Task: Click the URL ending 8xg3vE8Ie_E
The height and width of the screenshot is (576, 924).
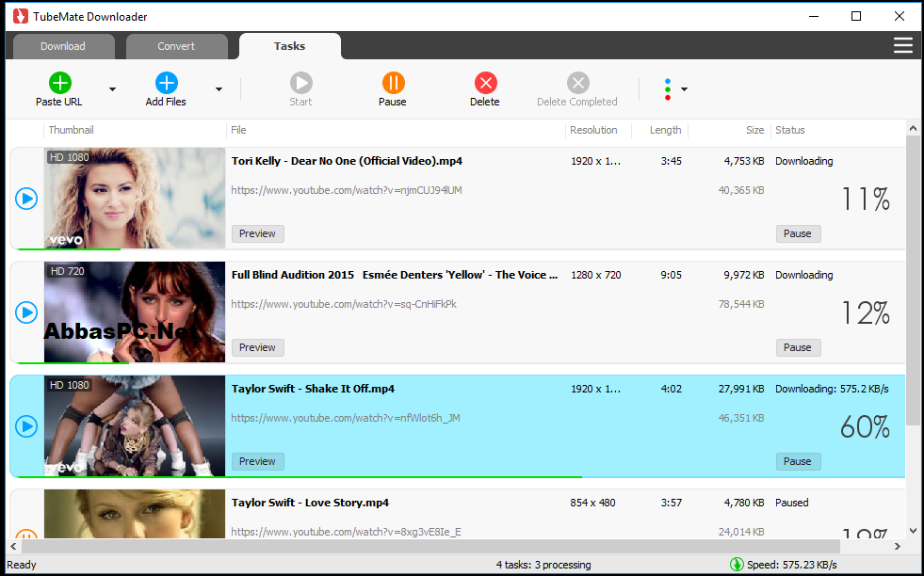Action: click(x=346, y=532)
